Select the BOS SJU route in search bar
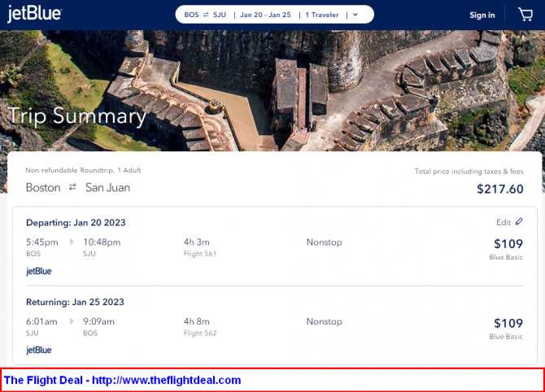 (205, 15)
